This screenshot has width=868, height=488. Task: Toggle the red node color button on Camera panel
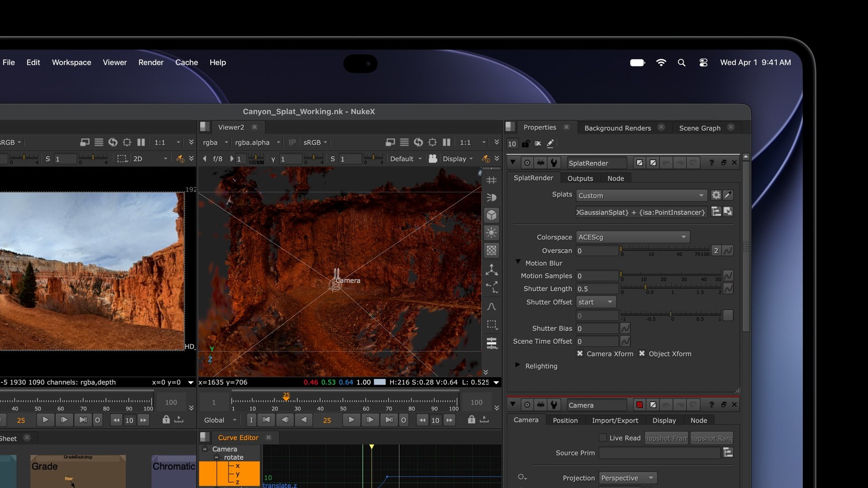coord(639,405)
